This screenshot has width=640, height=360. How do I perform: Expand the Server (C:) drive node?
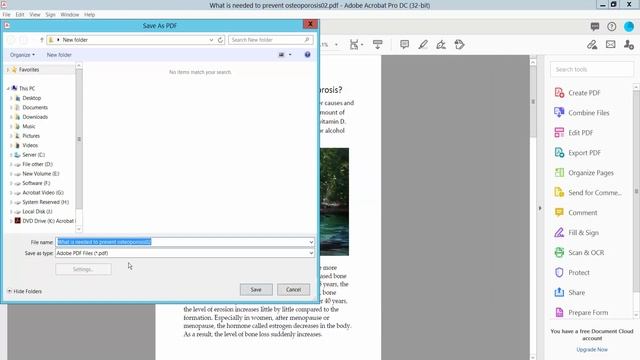(x=11, y=155)
